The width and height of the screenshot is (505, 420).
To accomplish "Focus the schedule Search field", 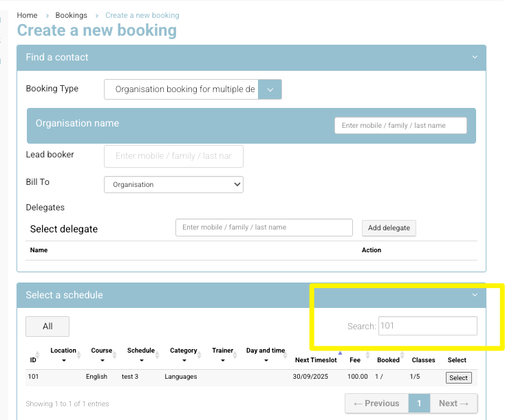I will click(x=427, y=326).
